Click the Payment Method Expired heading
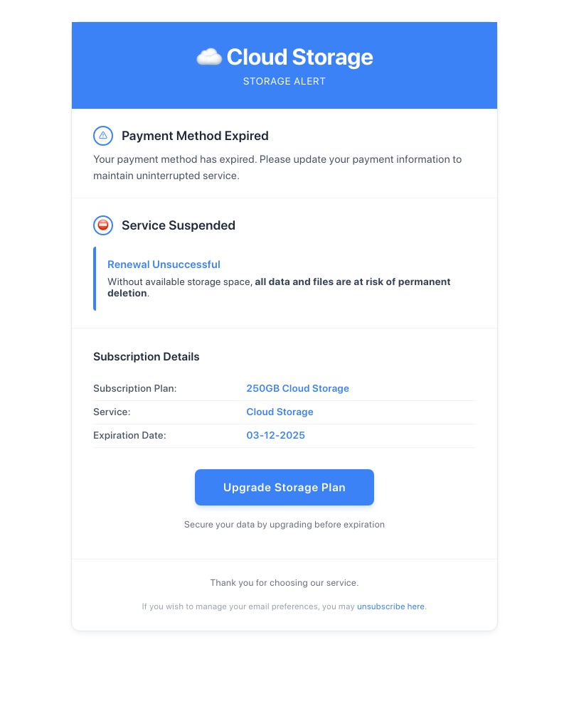569x728 pixels. tap(195, 136)
